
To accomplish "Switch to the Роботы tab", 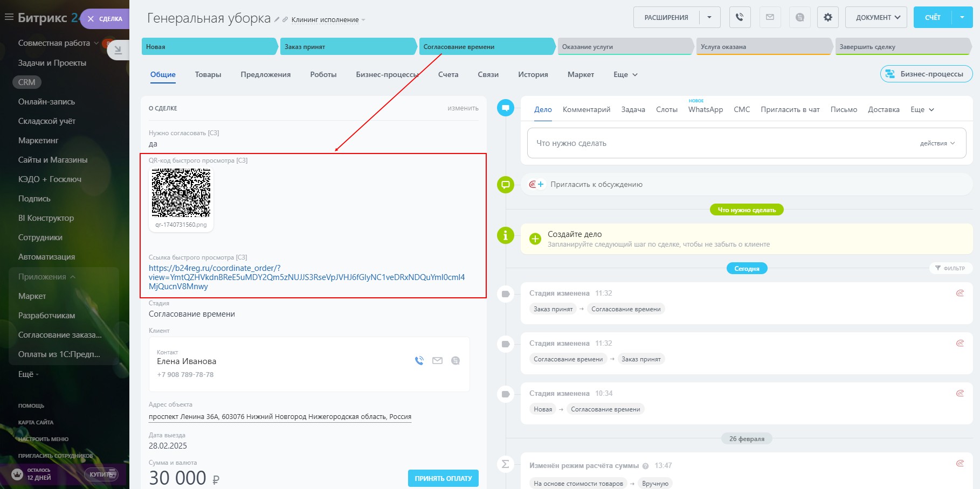I will pos(323,74).
